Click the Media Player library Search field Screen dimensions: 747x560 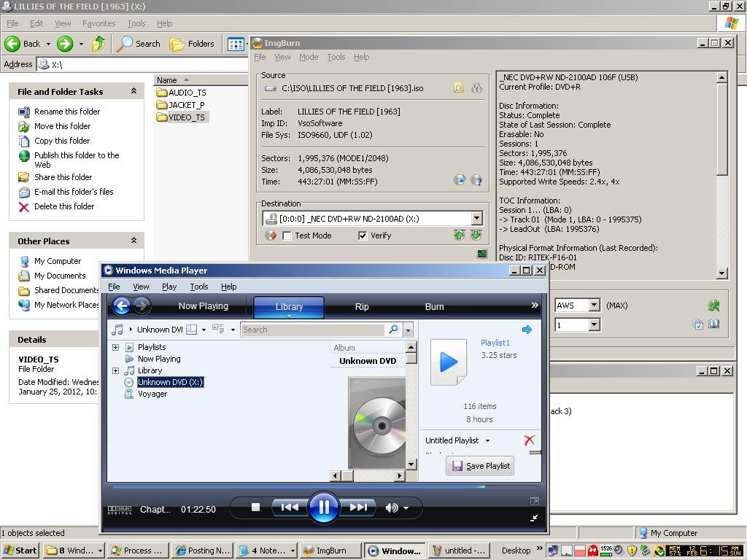pos(314,330)
